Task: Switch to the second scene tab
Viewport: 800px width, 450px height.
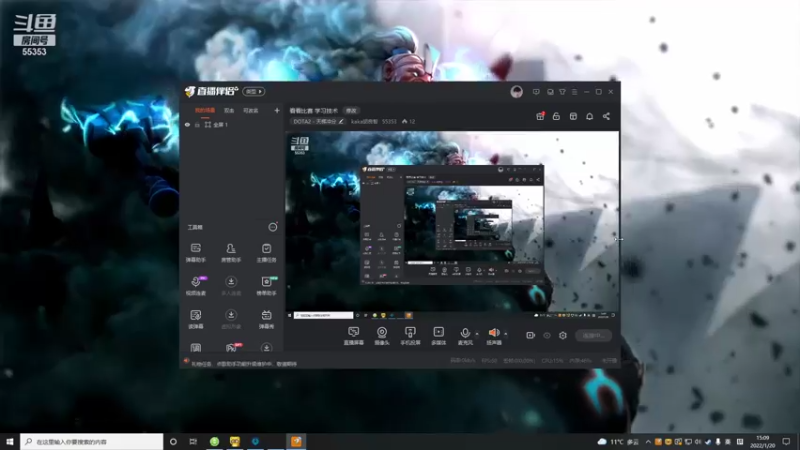Action: pos(229,110)
